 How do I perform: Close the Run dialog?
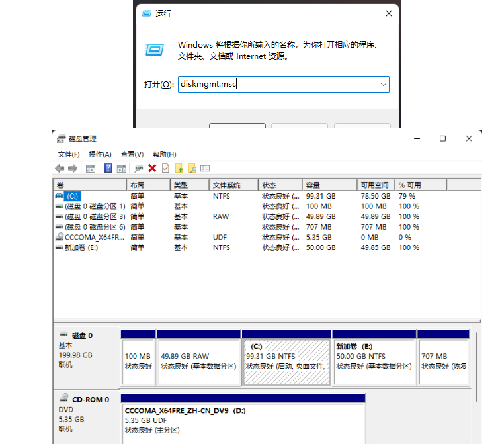(x=389, y=13)
